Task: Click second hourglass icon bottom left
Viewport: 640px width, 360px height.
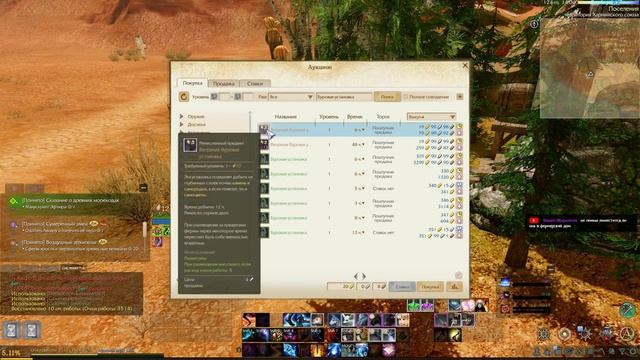Action: click(x=31, y=330)
